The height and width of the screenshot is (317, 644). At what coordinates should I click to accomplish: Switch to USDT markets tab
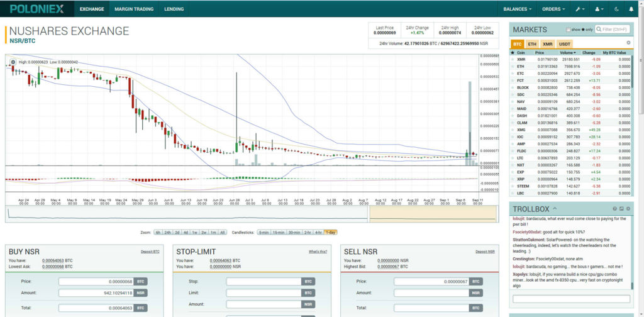tap(565, 44)
